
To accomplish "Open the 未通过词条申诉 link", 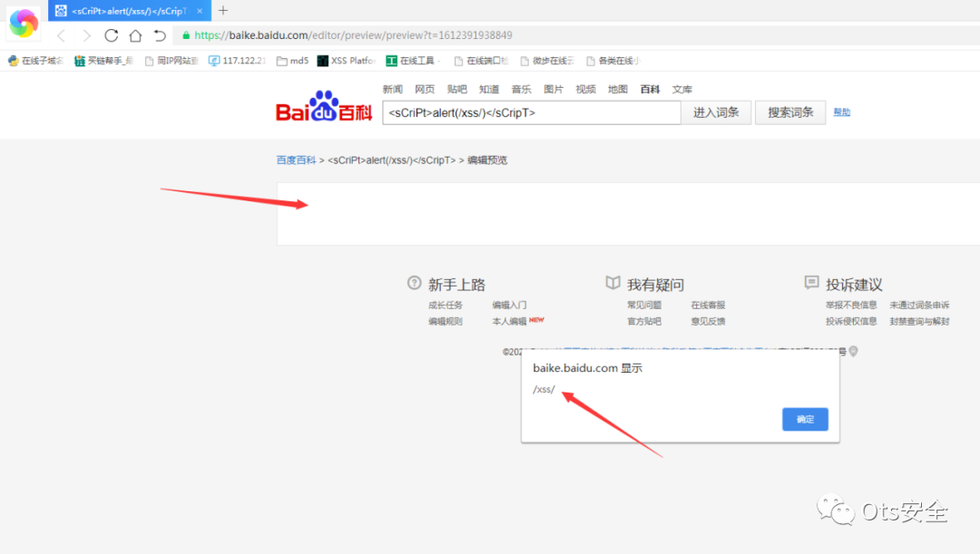I will [x=919, y=305].
